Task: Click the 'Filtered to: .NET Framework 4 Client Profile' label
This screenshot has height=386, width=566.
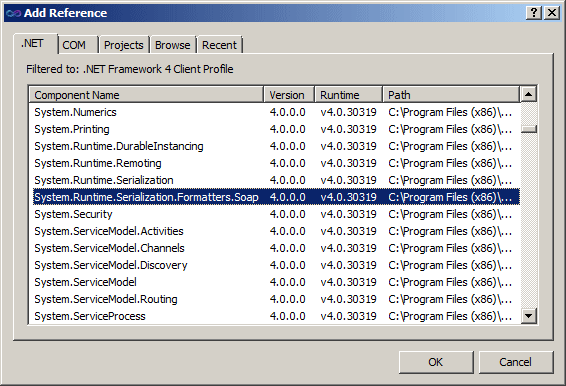Action: pos(130,69)
